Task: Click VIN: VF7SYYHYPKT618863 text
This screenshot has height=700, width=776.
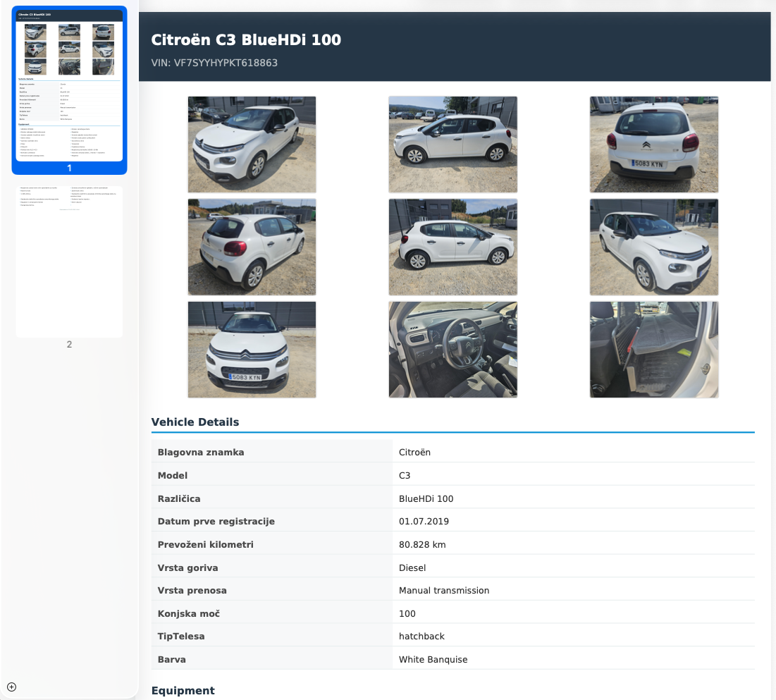Action: click(x=214, y=63)
